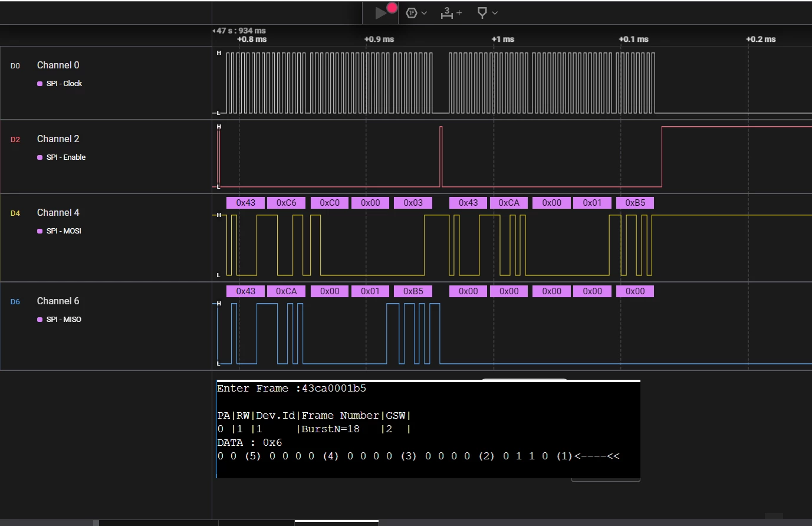Viewport: 812px width, 526px height.
Task: Expand the timing marker dropdown chevron
Action: coord(495,13)
